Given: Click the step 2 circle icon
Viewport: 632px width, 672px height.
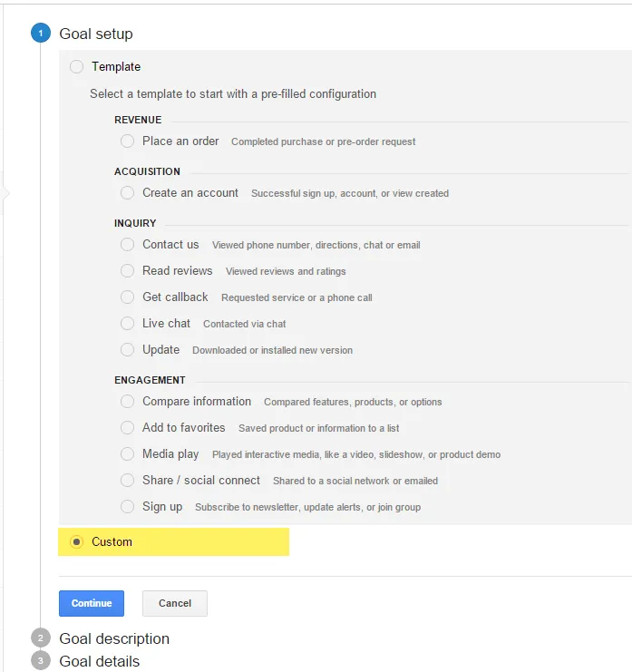Looking at the screenshot, I should (40, 638).
